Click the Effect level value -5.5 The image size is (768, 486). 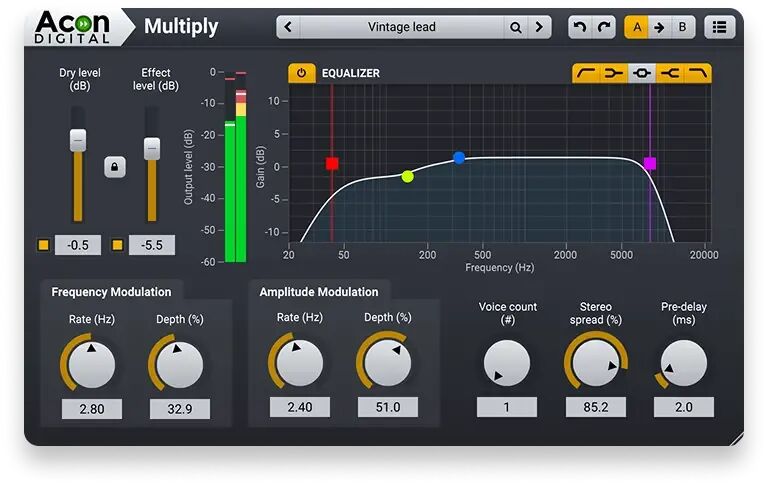coord(152,245)
